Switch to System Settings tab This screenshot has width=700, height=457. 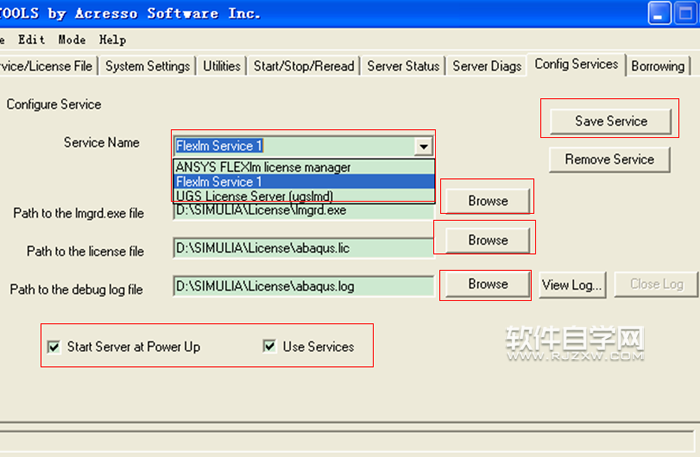[x=147, y=66]
